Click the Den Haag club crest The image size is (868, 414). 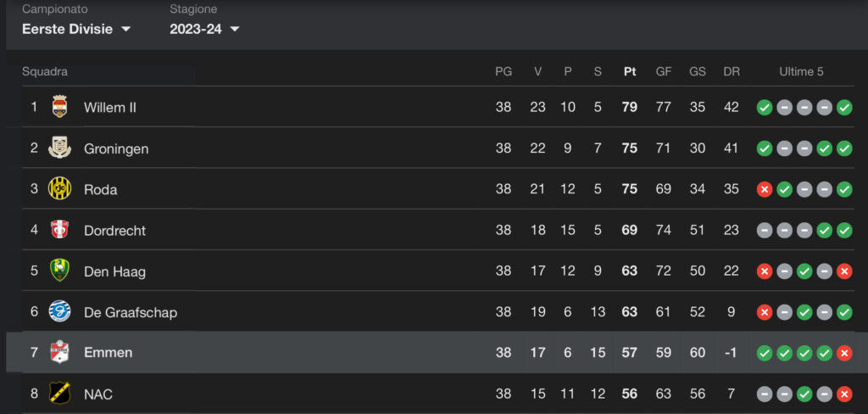point(59,271)
